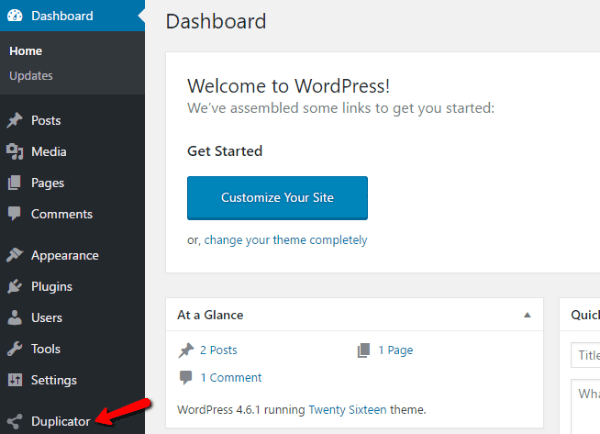Click the Settings sliders icon

pyautogui.click(x=14, y=380)
